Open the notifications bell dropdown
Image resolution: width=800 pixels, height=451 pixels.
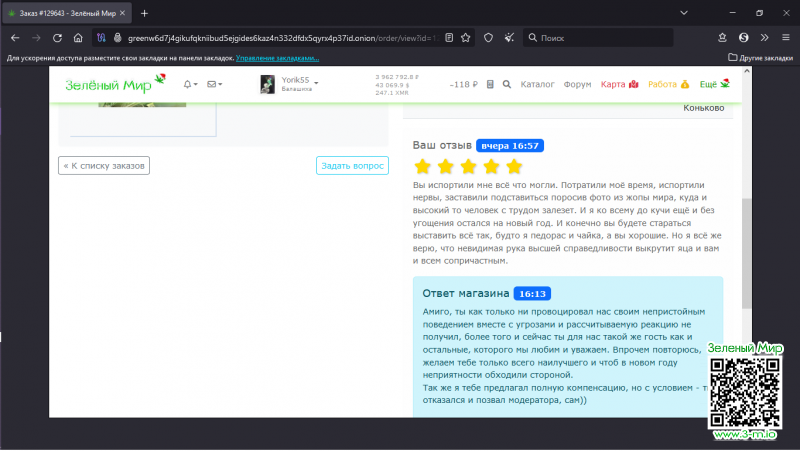[x=189, y=84]
